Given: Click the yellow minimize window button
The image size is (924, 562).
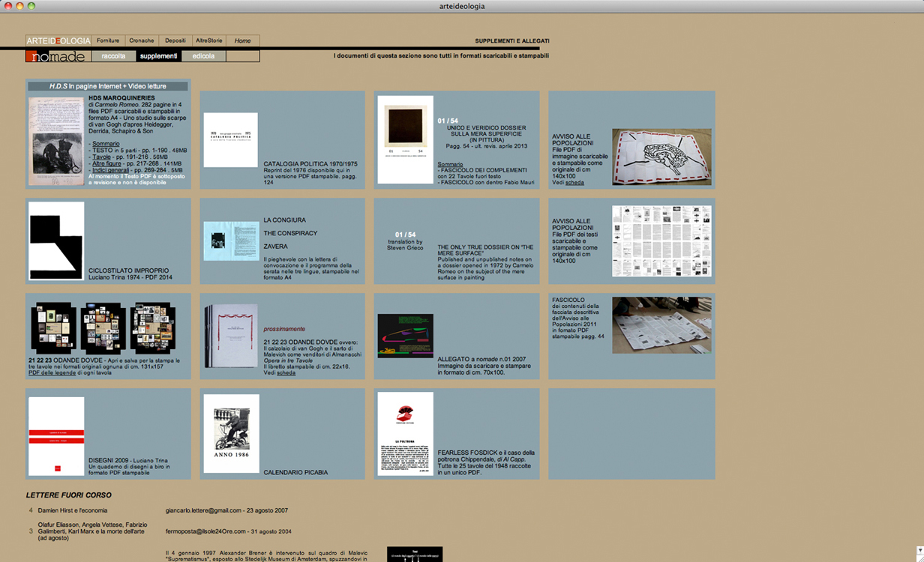Looking at the screenshot, I should pos(19,6).
